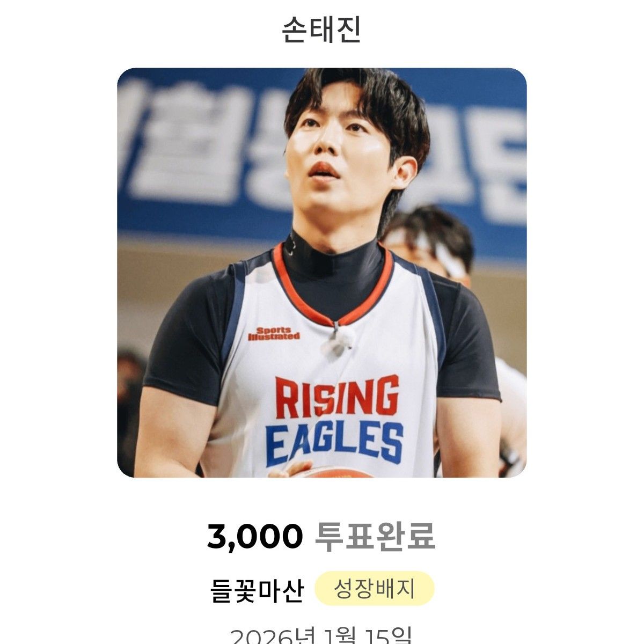Image resolution: width=644 pixels, height=644 pixels.
Task: Click the Sports Illustrated logo on jersey
Action: [x=274, y=333]
